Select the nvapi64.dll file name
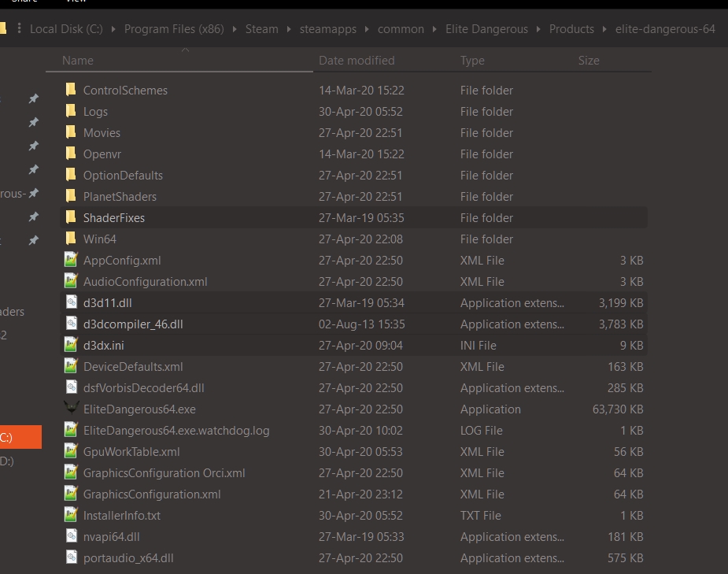 click(x=112, y=537)
